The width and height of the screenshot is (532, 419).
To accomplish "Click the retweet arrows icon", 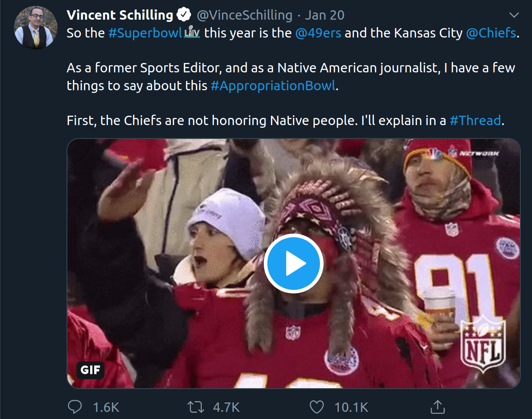I will click(196, 407).
